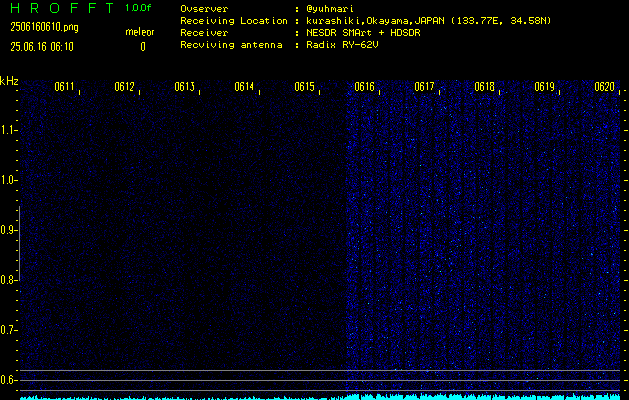
Task: Click the 1.1 frequency axis label
Action: [8, 130]
